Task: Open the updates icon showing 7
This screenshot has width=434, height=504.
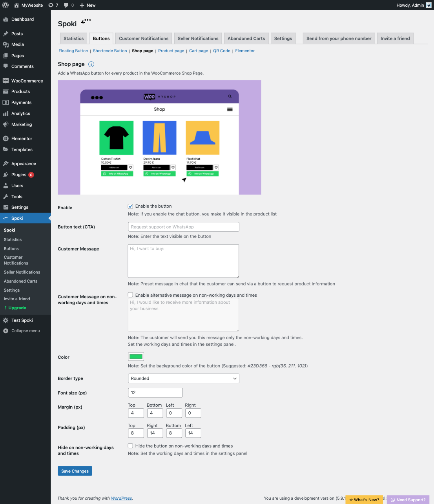Action: coord(51,5)
